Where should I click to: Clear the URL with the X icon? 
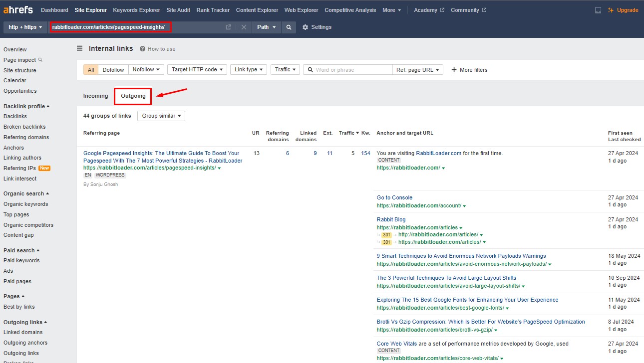pyautogui.click(x=244, y=27)
